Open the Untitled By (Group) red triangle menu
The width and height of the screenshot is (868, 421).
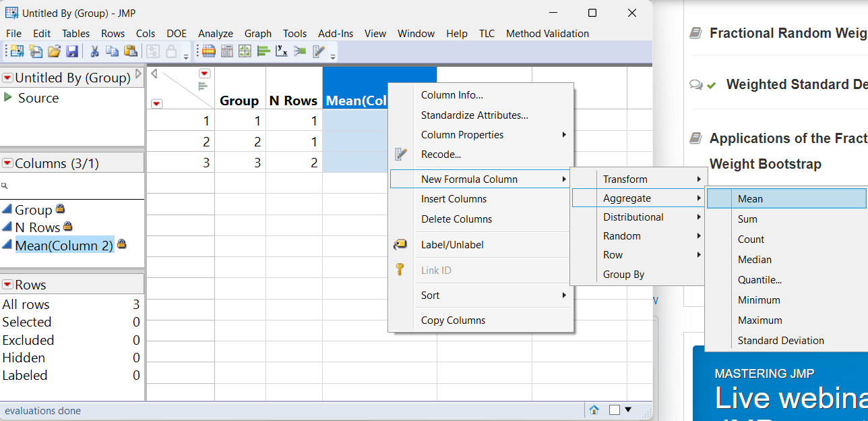[7, 78]
